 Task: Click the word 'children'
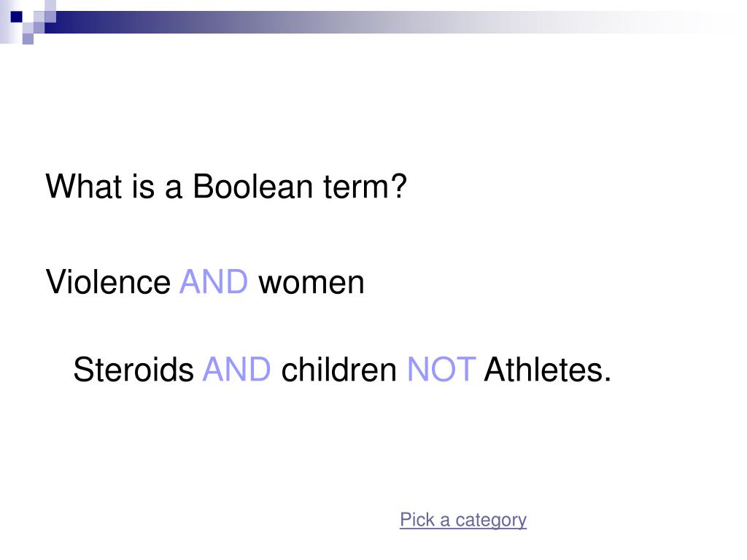coord(338,370)
